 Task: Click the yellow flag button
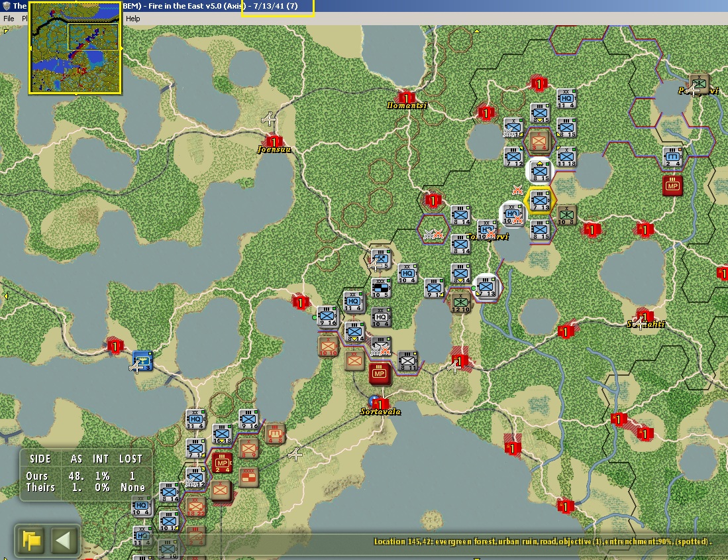tap(32, 541)
